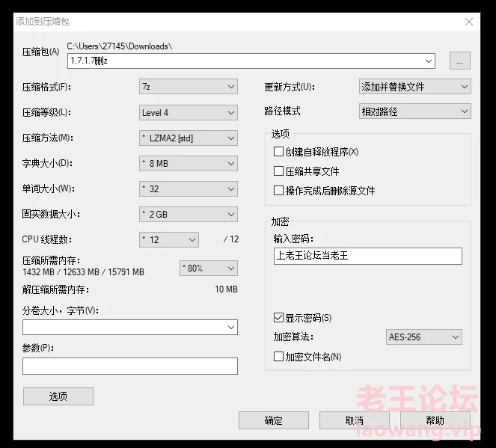Close the 添加到压缩包 dialog with X

tap(469, 22)
